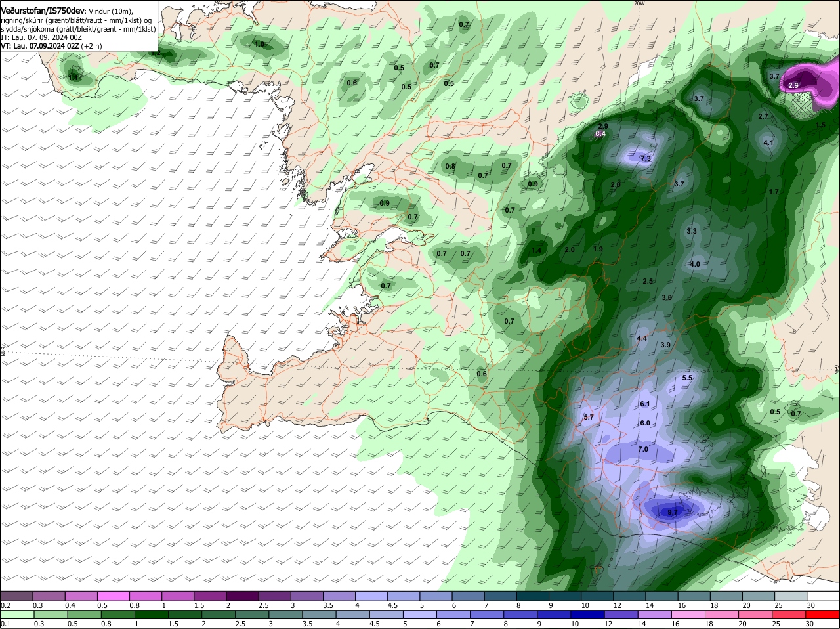Screen dimensions: 840x629
Task: Click the 2.5 value on the map
Action: (648, 282)
